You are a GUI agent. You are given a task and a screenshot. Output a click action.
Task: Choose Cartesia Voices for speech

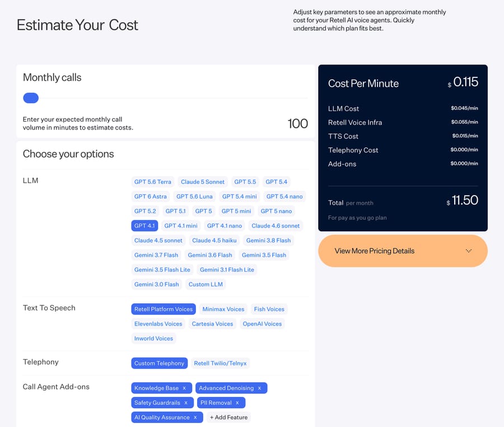[x=212, y=324]
